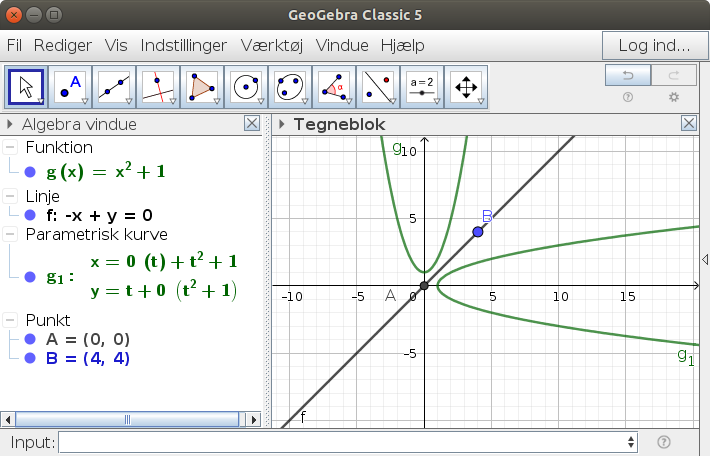Image resolution: width=710 pixels, height=456 pixels.
Task: Select the Polygon tool
Action: click(202, 87)
